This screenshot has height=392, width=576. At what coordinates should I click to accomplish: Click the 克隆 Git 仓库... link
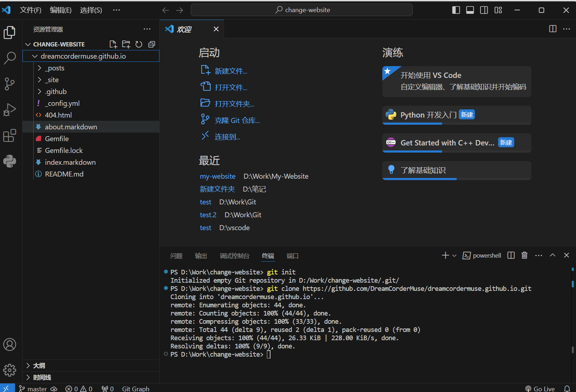click(x=237, y=120)
